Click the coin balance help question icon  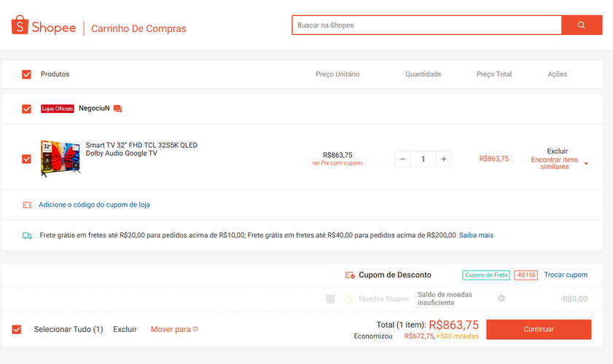click(x=501, y=298)
